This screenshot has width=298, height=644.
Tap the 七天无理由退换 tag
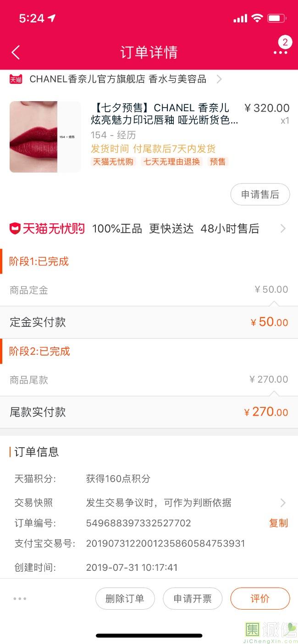[x=172, y=162]
